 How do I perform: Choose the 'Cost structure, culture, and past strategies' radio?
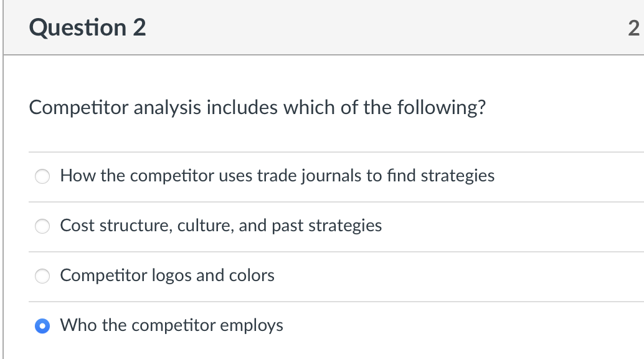click(42, 226)
